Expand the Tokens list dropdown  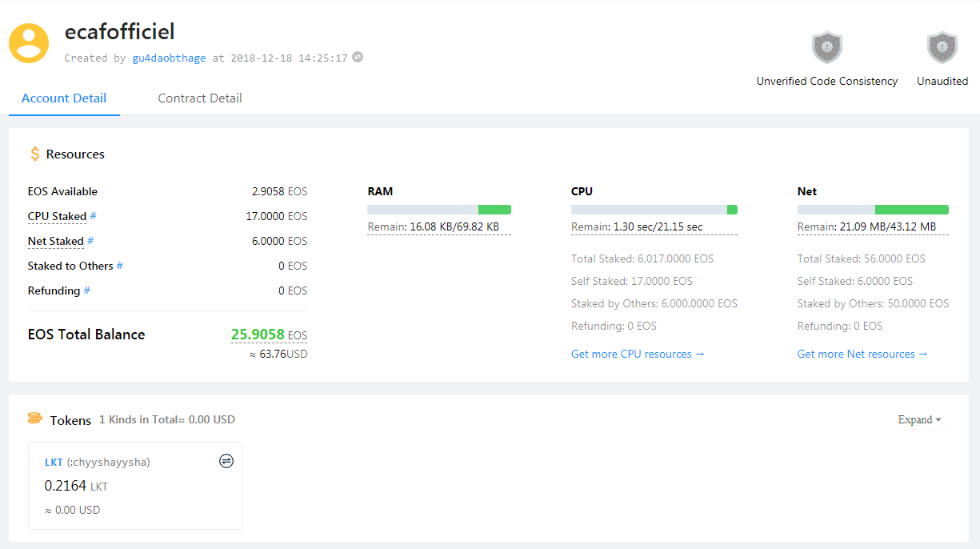coord(919,419)
